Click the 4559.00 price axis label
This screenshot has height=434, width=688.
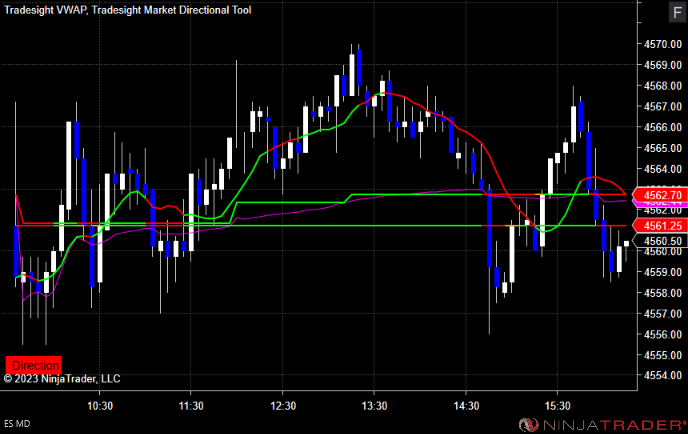(x=663, y=272)
